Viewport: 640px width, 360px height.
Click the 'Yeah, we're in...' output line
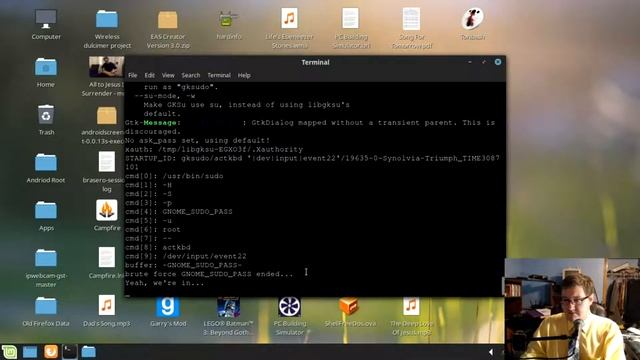(164, 283)
